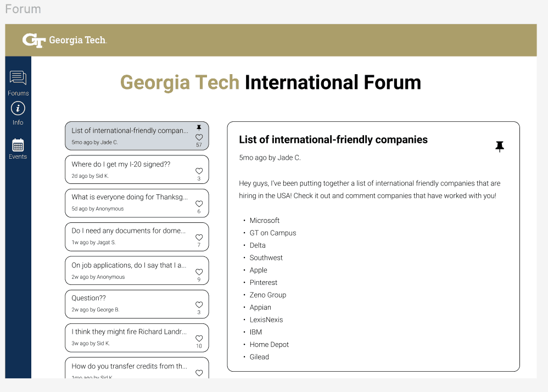Click small pin icon on first list card
Screen dimensions: 548x392
199,127
